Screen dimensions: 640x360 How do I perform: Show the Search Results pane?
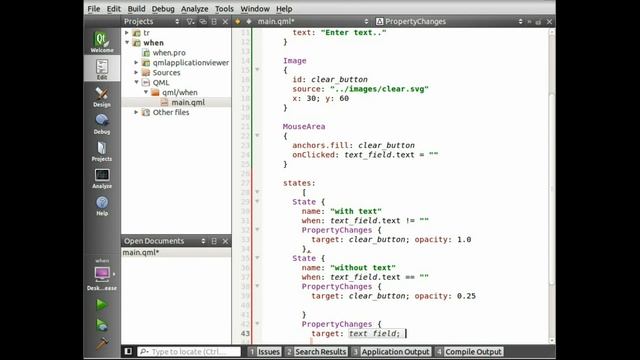[316, 351]
